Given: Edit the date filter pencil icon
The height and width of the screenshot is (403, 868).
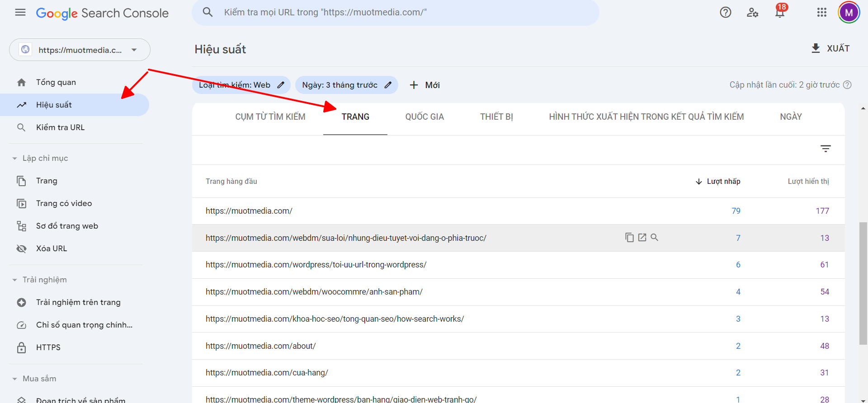Looking at the screenshot, I should (x=388, y=85).
